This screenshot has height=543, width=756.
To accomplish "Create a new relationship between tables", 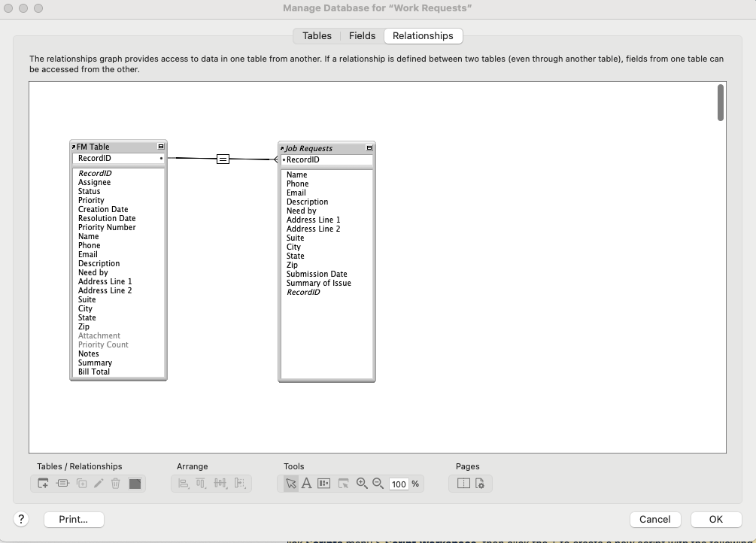I will click(61, 484).
